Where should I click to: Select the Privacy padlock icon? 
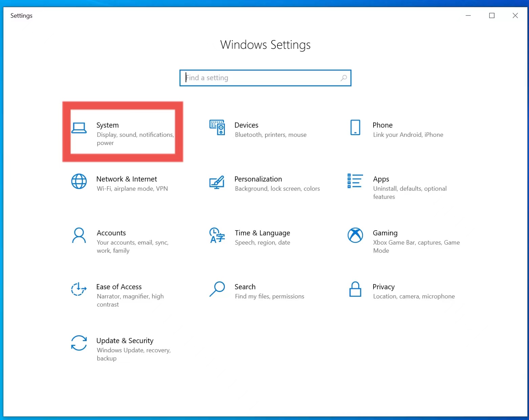click(355, 289)
